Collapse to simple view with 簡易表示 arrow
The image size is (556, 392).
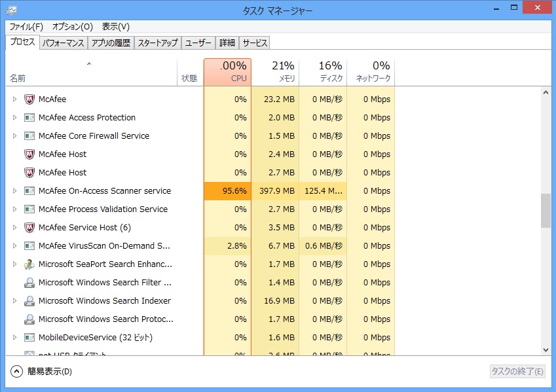coord(16,372)
